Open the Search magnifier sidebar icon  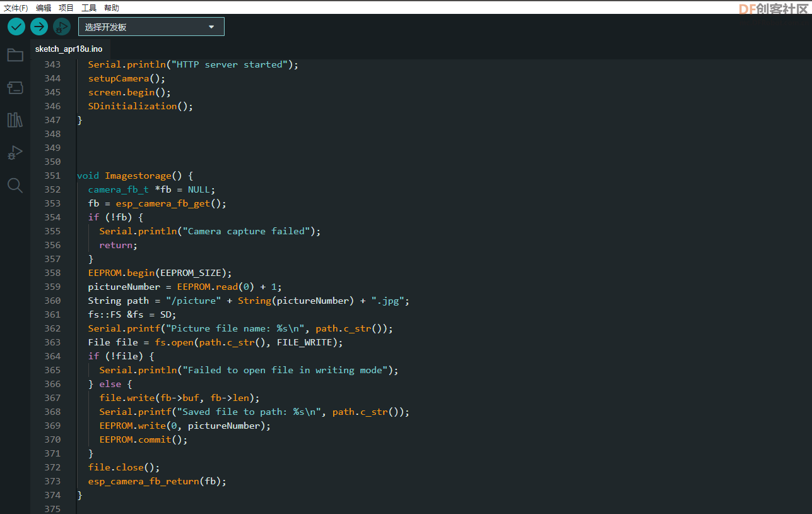click(x=15, y=185)
